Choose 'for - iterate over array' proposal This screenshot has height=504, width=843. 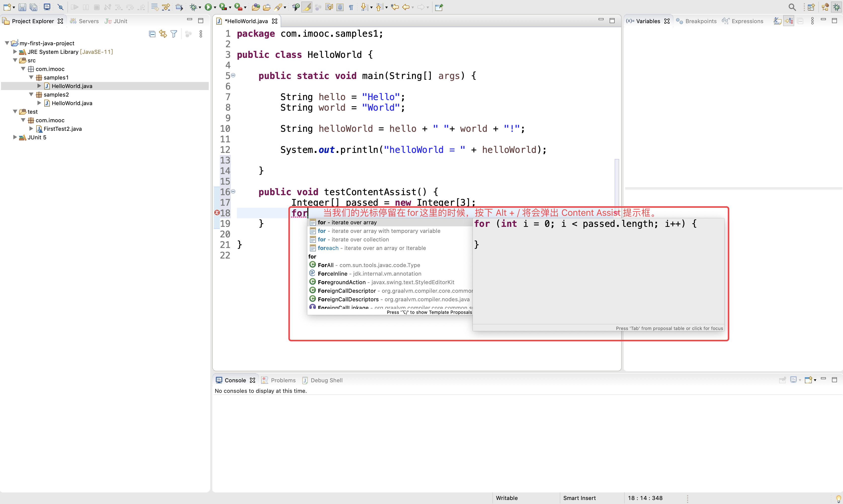click(x=390, y=222)
